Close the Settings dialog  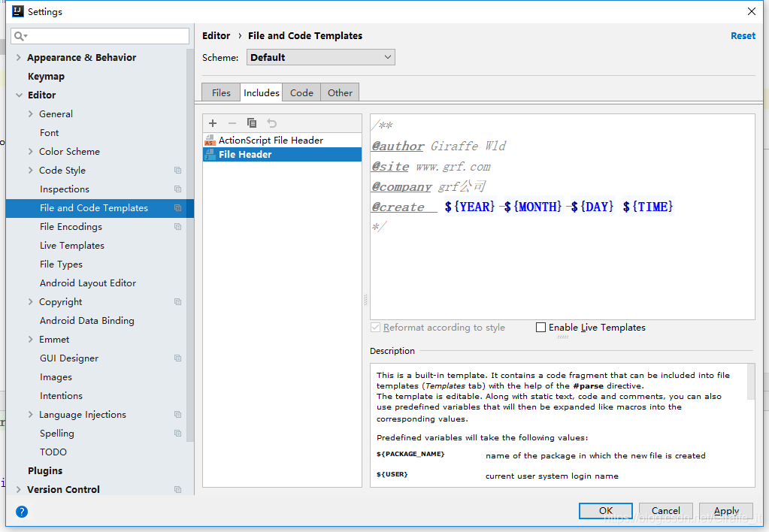pos(752,11)
